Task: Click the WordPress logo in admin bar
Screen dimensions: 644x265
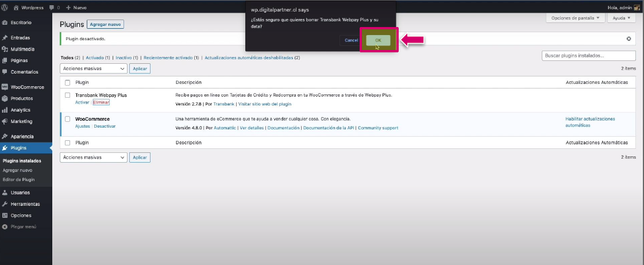Action: pos(5,7)
